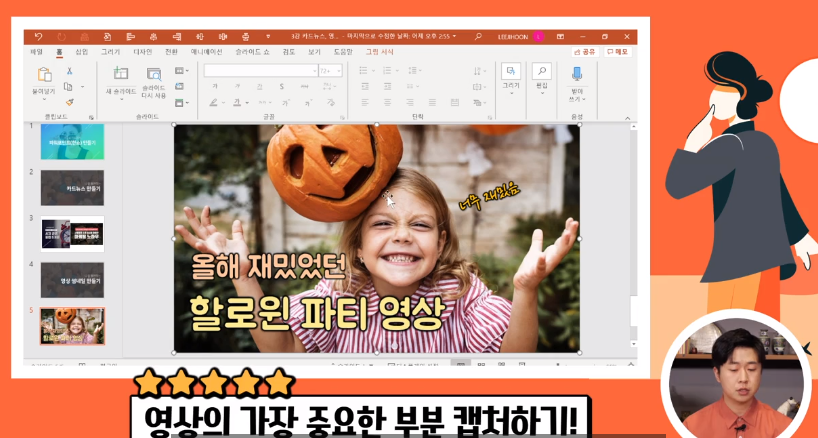The image size is (818, 438).
Task: Toggle strikethrough formatting button
Action: tap(304, 87)
